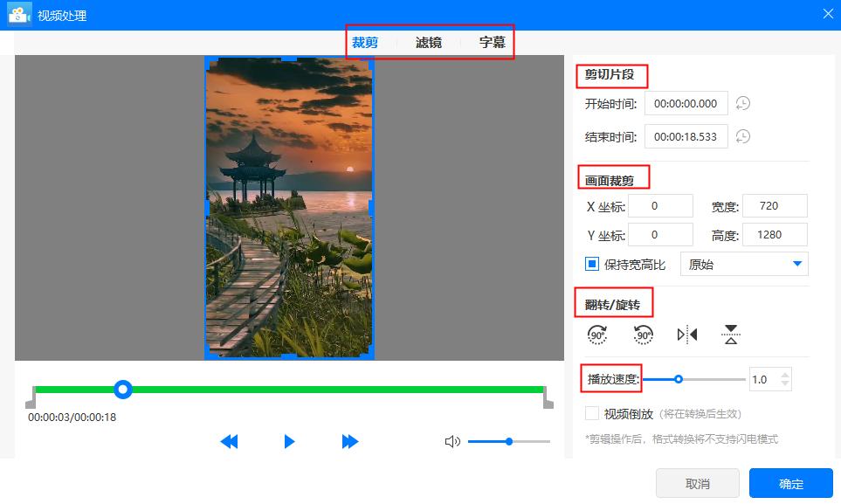Flip the video vertically
This screenshot has width=841, height=504.
[730, 335]
